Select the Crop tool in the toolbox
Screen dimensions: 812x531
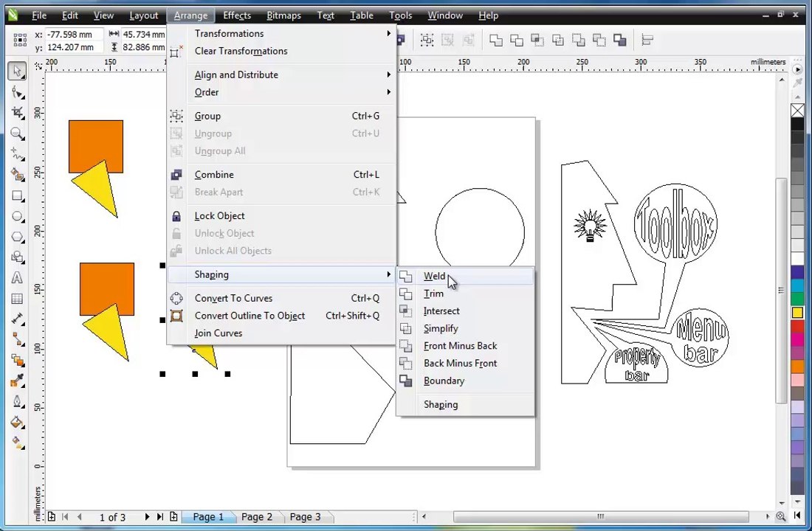click(17, 113)
